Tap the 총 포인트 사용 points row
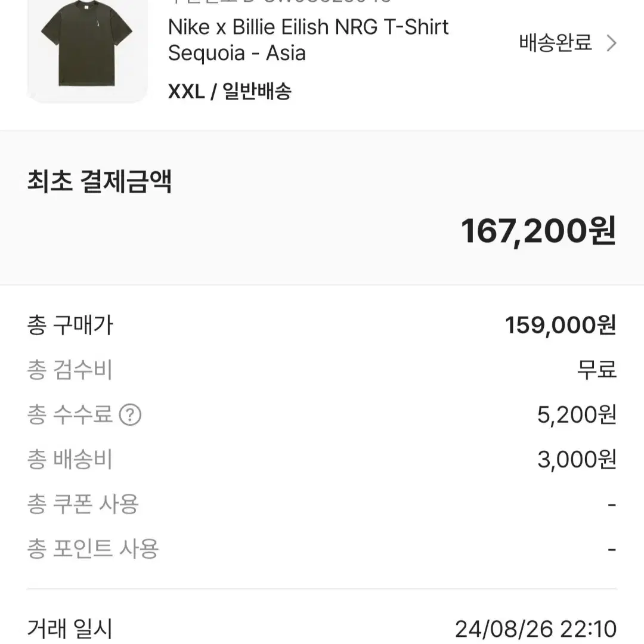 (321, 549)
